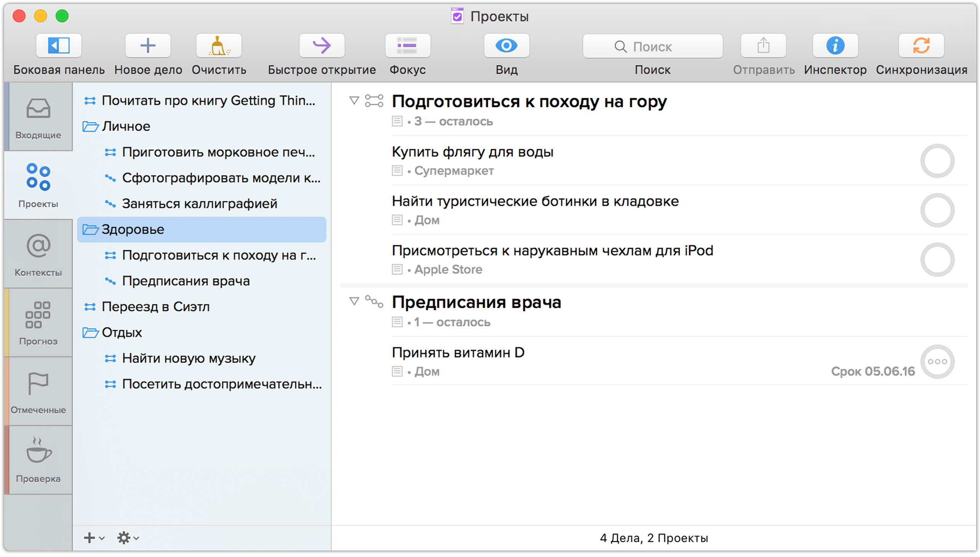Open note icon under Предписания врача heading
This screenshot has width=980, height=557.
397,322
